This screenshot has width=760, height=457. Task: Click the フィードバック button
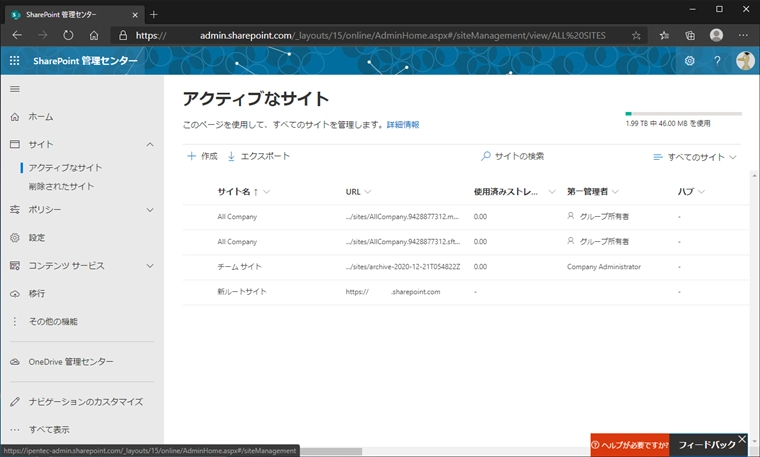point(706,445)
